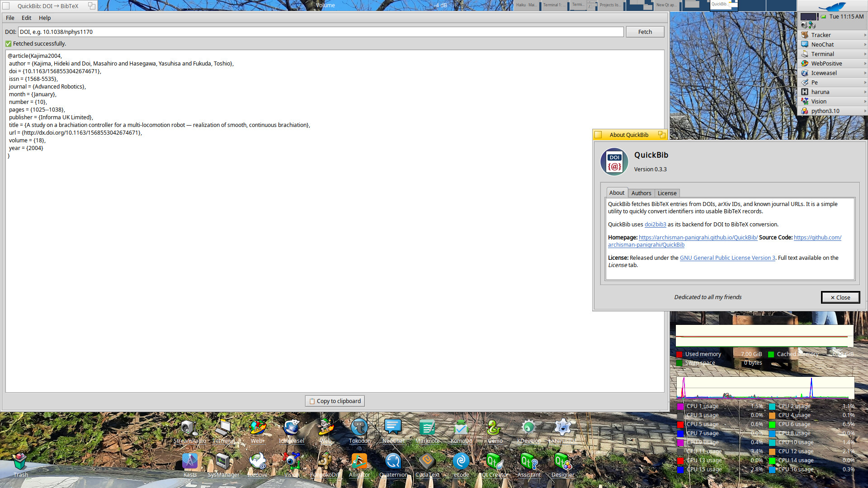The image size is (868, 488).
Task: Open Qt Creator desktop icon
Action: pyautogui.click(x=495, y=462)
